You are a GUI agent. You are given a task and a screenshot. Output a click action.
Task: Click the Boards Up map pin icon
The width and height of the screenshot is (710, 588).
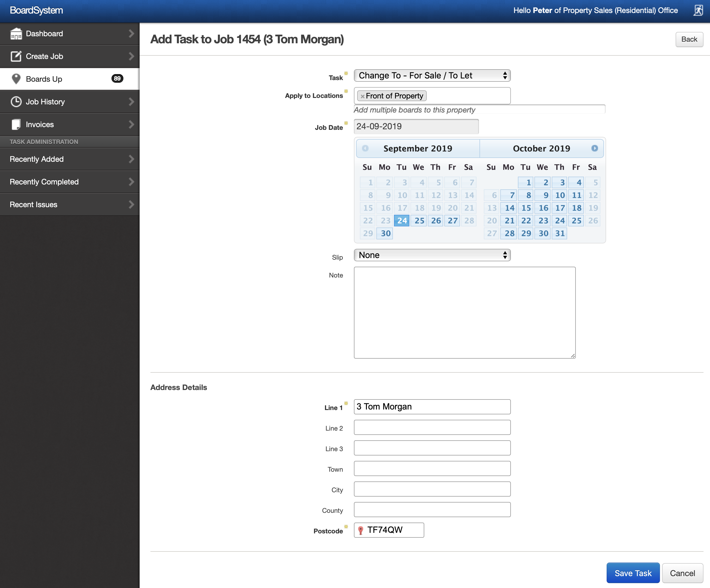pos(16,79)
